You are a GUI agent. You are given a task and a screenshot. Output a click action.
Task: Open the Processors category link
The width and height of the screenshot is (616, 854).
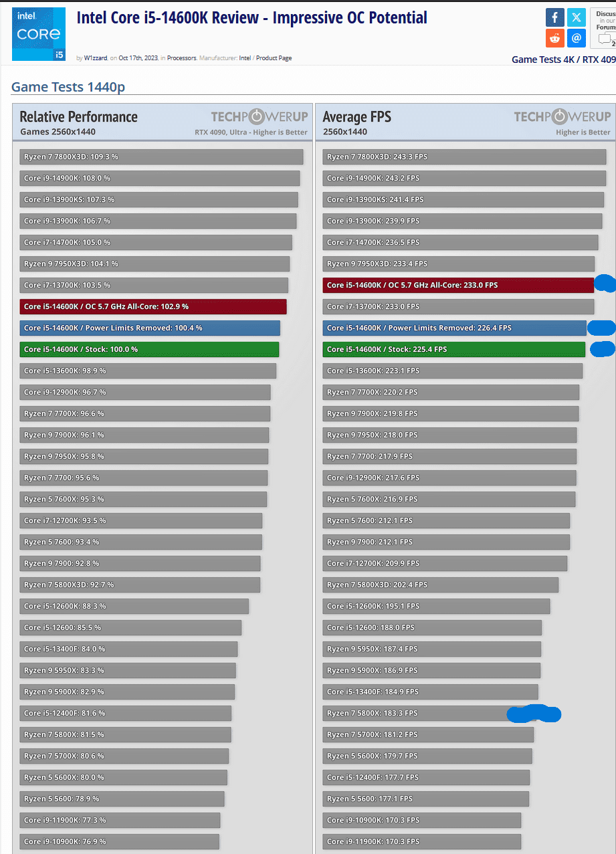181,58
